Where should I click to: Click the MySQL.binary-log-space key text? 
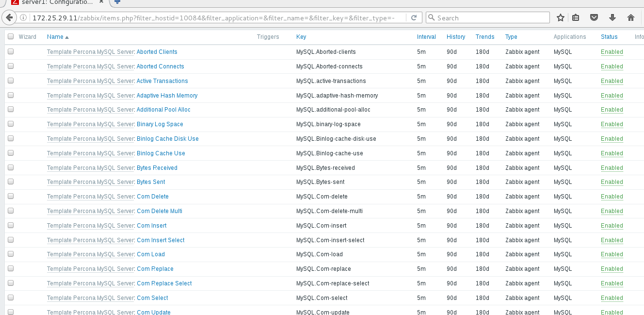click(x=328, y=124)
